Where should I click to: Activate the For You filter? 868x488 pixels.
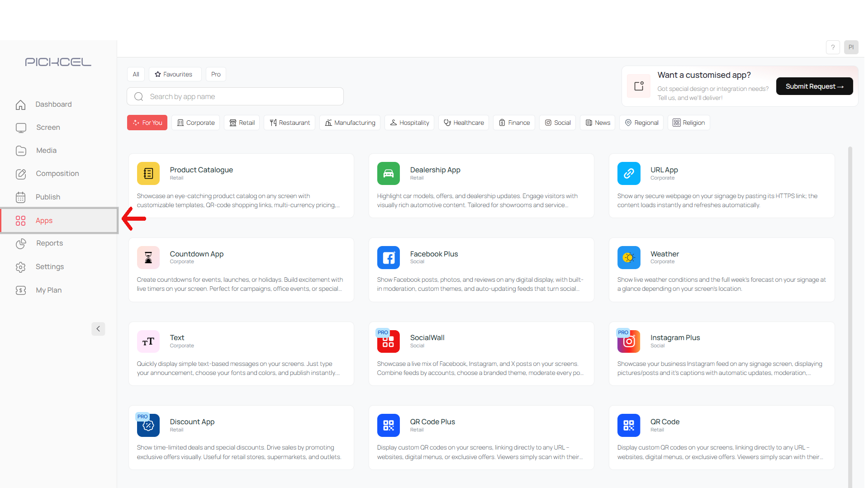pos(147,123)
